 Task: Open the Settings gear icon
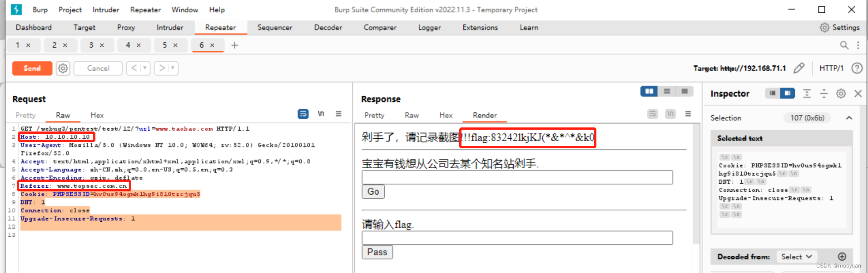click(824, 27)
